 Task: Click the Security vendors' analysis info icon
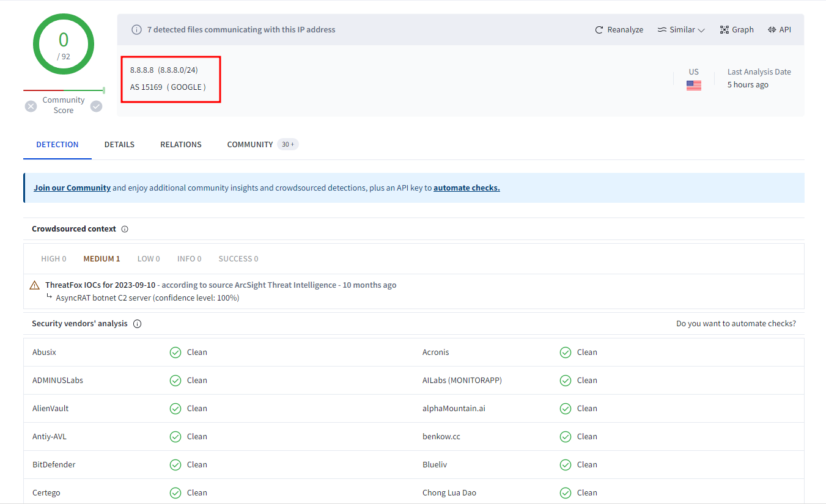click(137, 324)
